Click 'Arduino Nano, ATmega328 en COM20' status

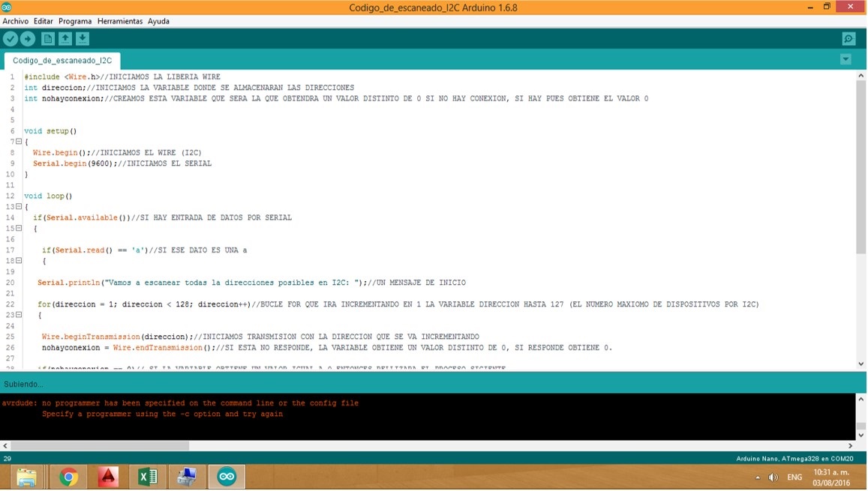[x=794, y=458]
